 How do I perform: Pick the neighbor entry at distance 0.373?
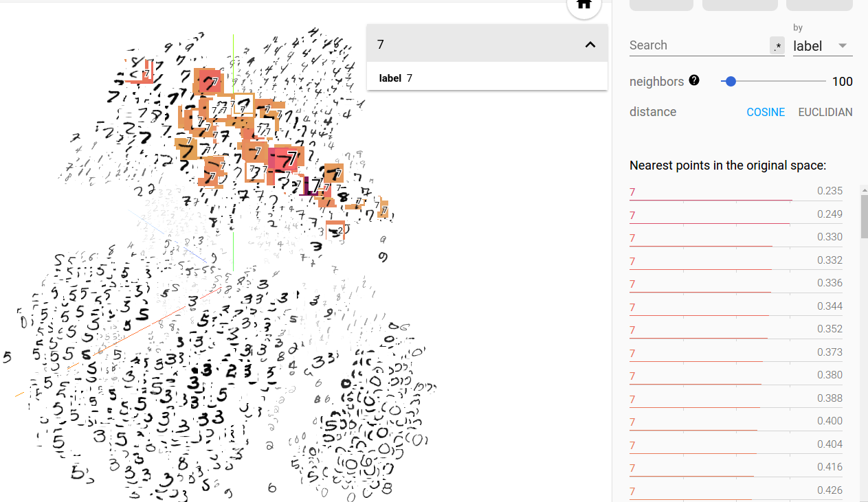(x=735, y=353)
